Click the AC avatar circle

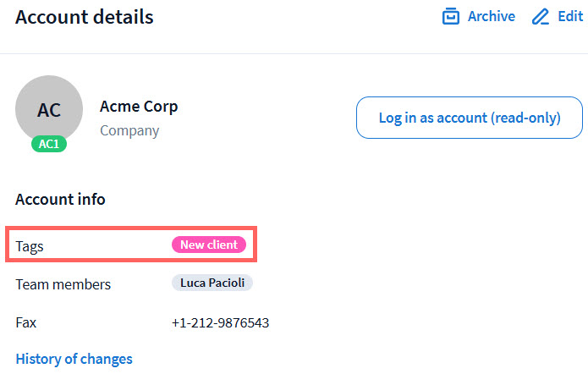[x=49, y=109]
